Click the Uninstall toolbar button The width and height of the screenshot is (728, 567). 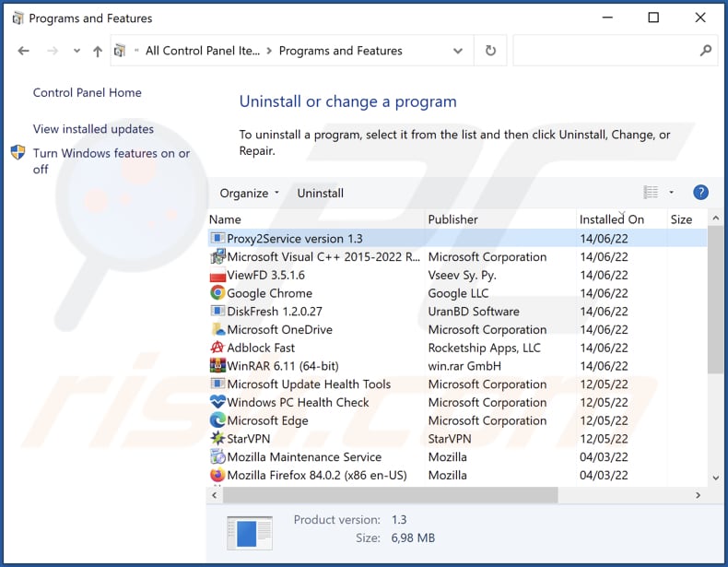[321, 194]
